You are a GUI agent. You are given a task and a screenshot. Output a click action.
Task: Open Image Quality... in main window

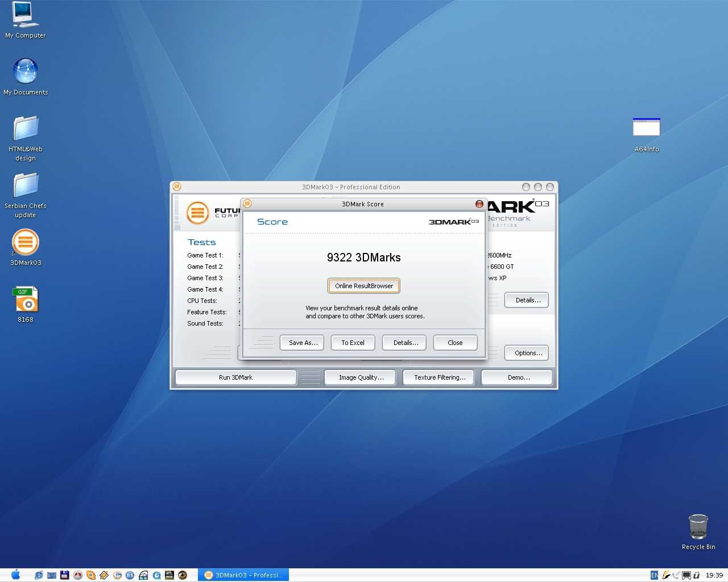coord(360,377)
